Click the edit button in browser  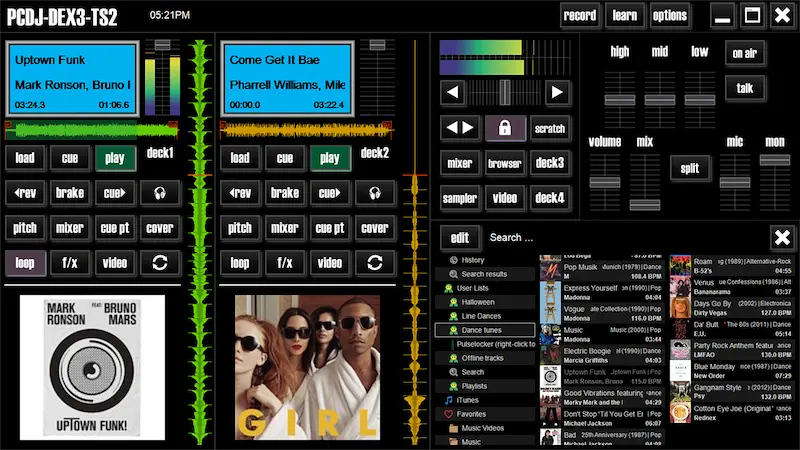pyautogui.click(x=460, y=237)
